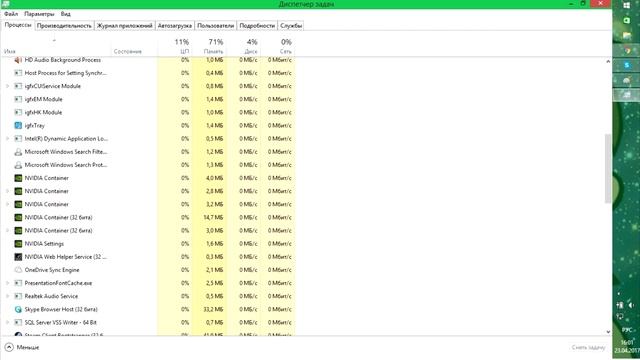Switch to the Подробности tab
Image resolution: width=640 pixels, height=360 pixels.
[x=257, y=26]
